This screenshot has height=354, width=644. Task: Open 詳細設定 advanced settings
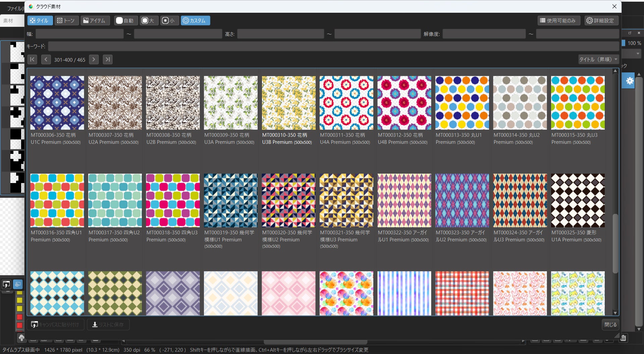pyautogui.click(x=601, y=21)
